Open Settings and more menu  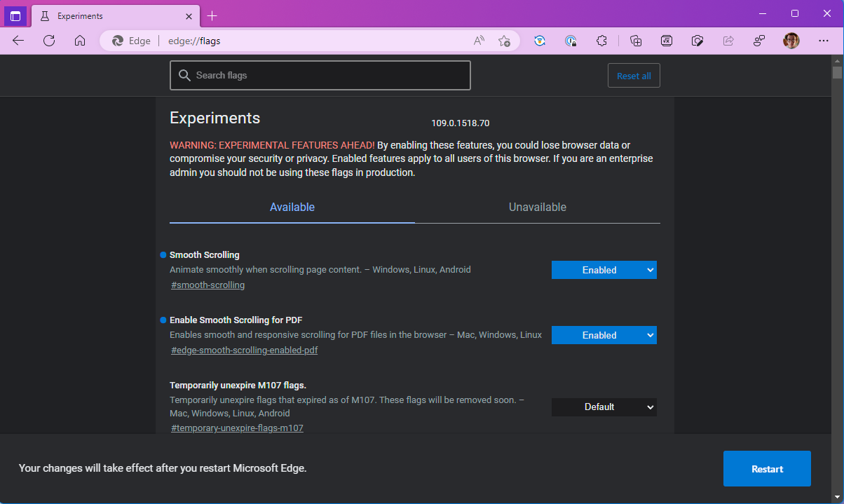pos(822,41)
